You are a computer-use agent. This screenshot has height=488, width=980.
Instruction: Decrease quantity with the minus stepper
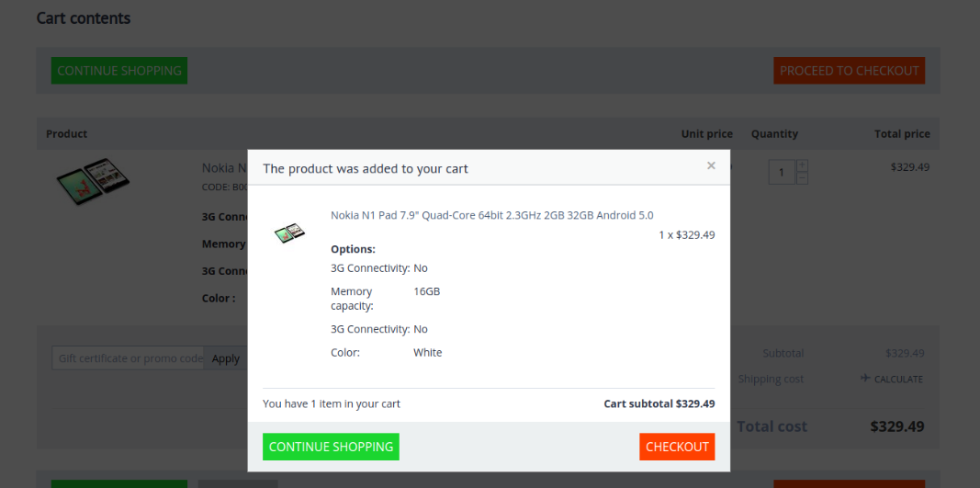[x=803, y=178]
